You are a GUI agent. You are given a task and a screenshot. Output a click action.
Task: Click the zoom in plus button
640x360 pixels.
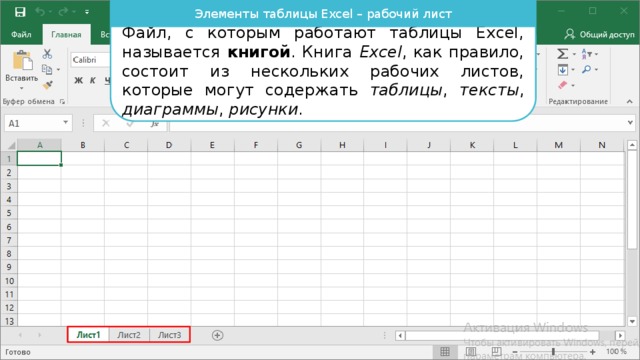592,352
